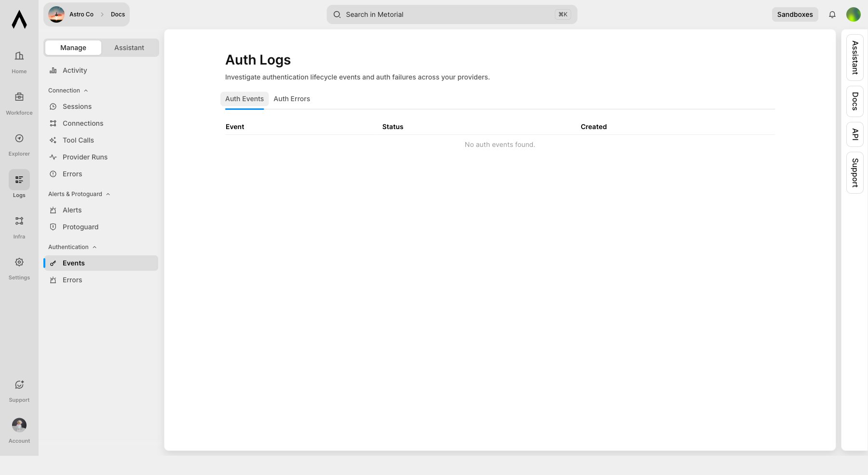Open Tool Calls logs
The height and width of the screenshot is (475, 868).
point(101,140)
